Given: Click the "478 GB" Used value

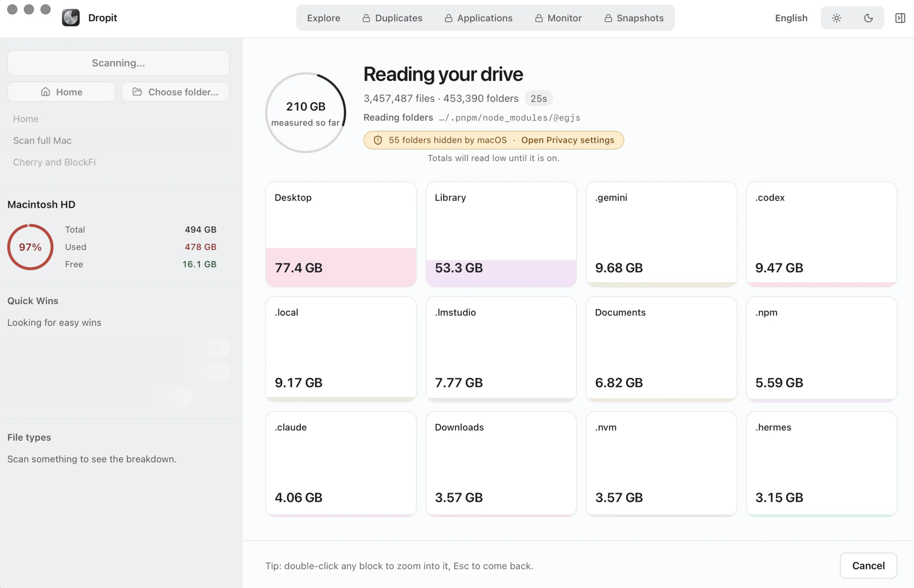Looking at the screenshot, I should click(x=201, y=247).
